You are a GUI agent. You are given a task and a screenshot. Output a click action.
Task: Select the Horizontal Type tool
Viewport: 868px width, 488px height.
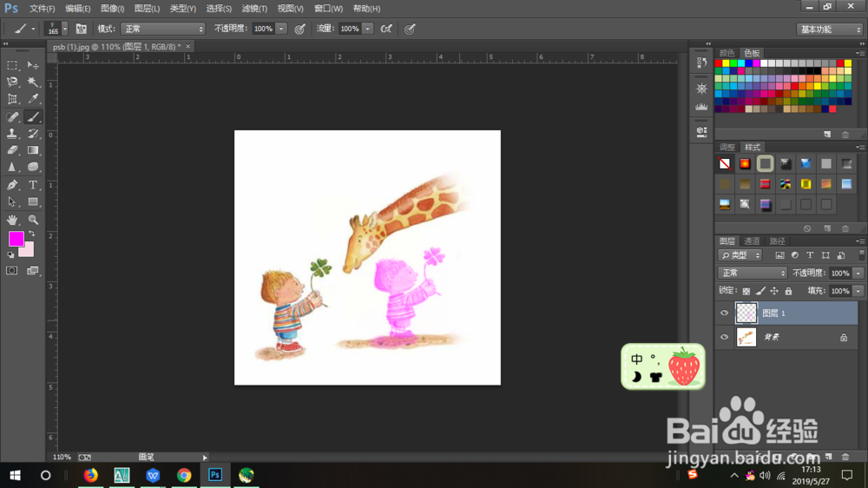(33, 185)
